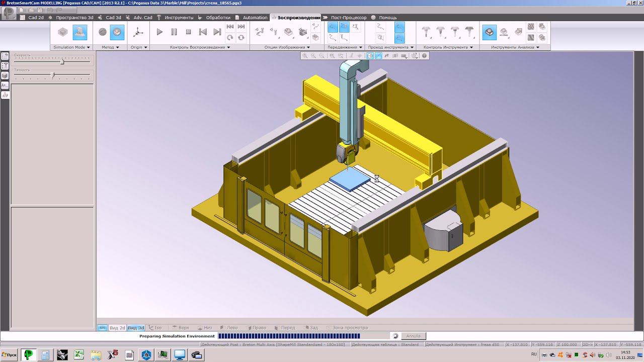Step to next simulation block
Screen dimensions: 644x362
tap(217, 32)
